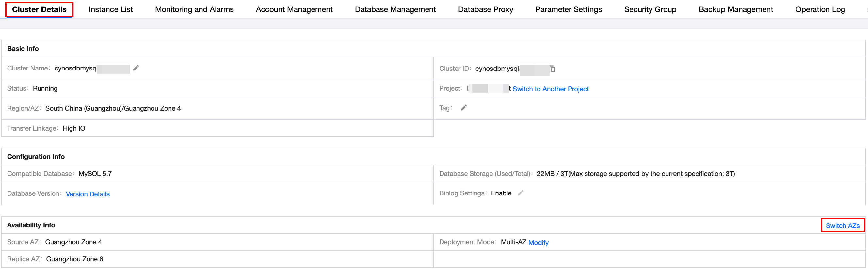Switch to Backup Management tab
Viewport: 868px width, 278px height.
(735, 9)
